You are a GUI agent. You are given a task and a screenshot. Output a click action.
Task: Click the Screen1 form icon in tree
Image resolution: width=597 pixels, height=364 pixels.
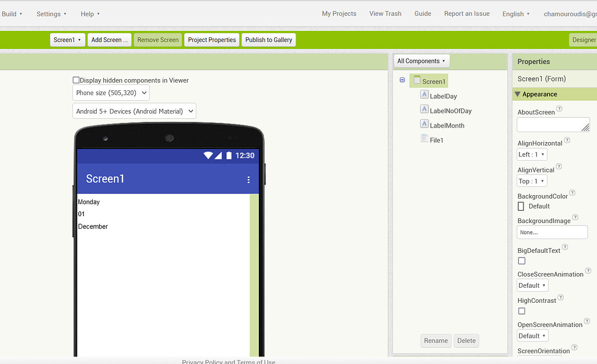tap(417, 81)
